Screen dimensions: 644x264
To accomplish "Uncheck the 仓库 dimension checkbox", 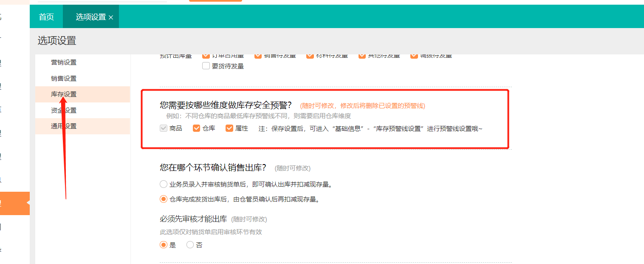I will 196,128.
